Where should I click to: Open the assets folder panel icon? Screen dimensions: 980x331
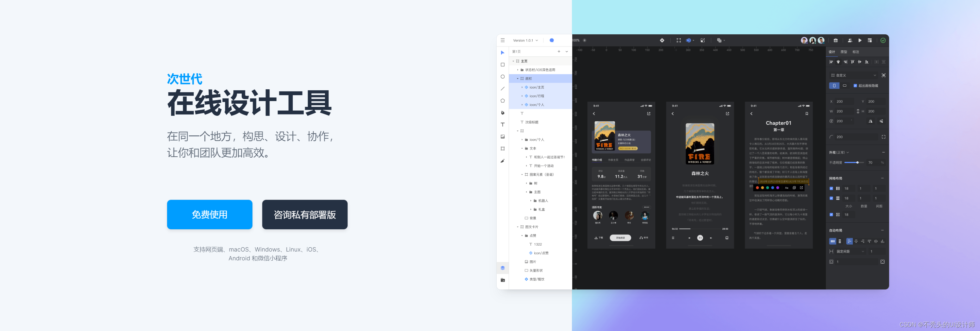pos(503,280)
